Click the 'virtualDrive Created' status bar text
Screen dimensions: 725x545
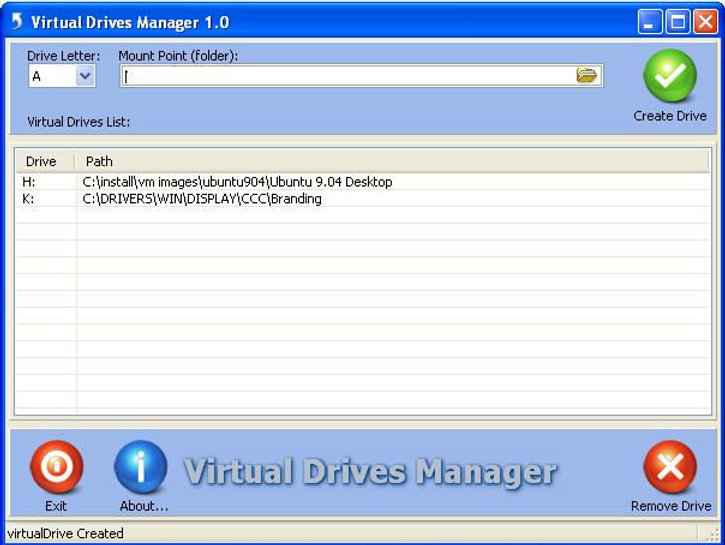[x=66, y=534]
